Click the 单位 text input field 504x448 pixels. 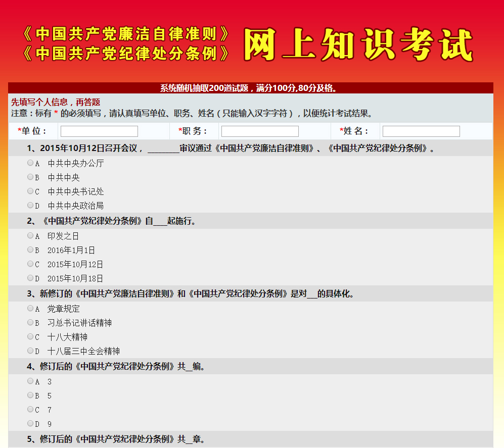99,131
